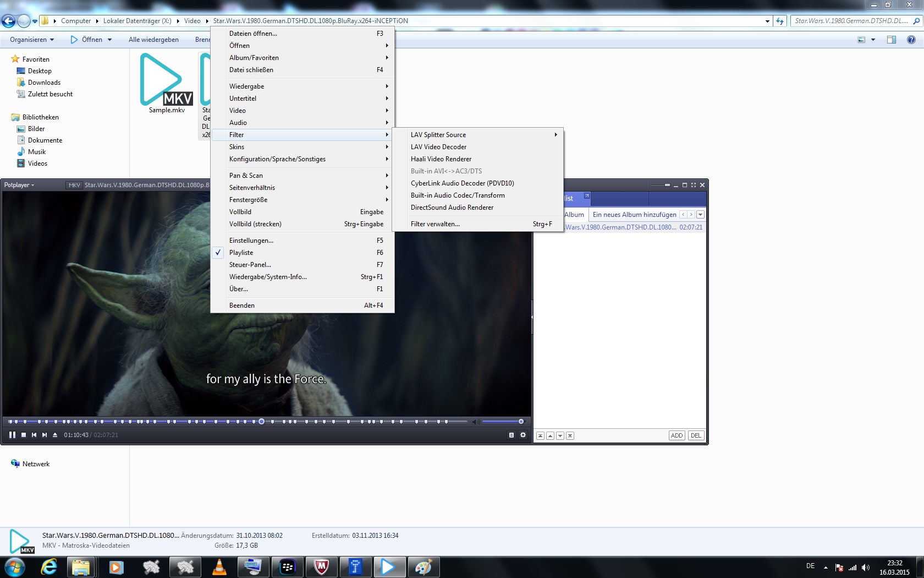The height and width of the screenshot is (578, 924).
Task: Open Windows Media Player from taskbar
Action: (x=116, y=567)
